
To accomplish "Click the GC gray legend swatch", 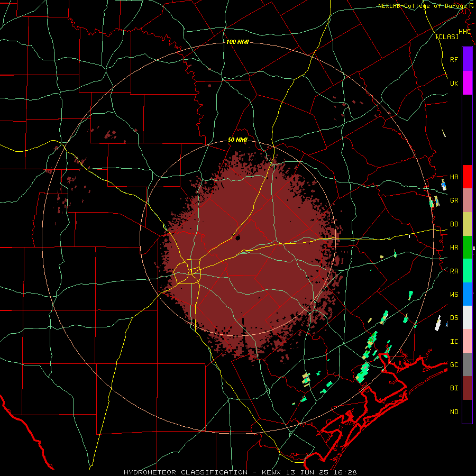I will coord(467,364).
